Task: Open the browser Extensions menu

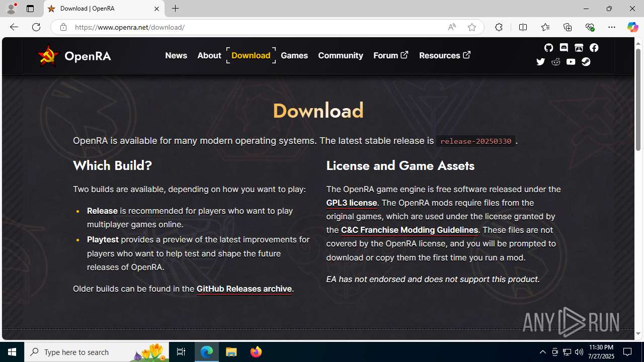Action: 499,27
